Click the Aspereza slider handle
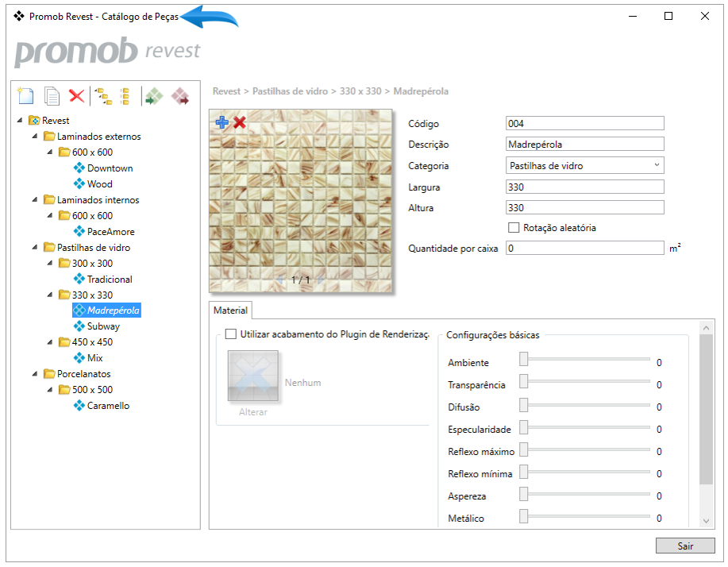The image size is (728, 567). click(x=523, y=494)
